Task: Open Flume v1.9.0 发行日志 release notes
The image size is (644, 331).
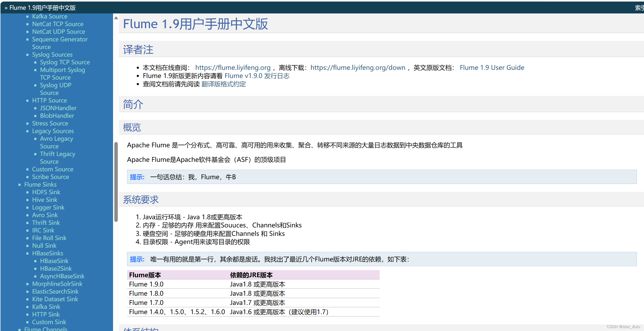Action: (x=257, y=76)
